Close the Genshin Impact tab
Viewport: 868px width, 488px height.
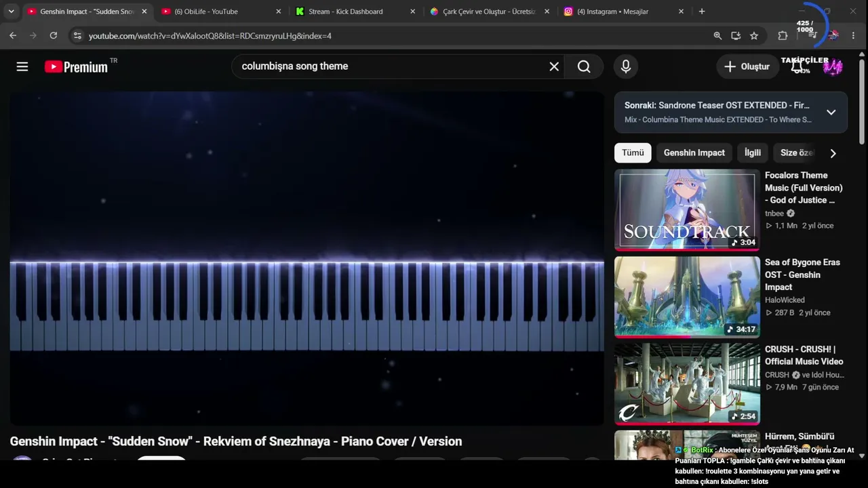click(144, 12)
